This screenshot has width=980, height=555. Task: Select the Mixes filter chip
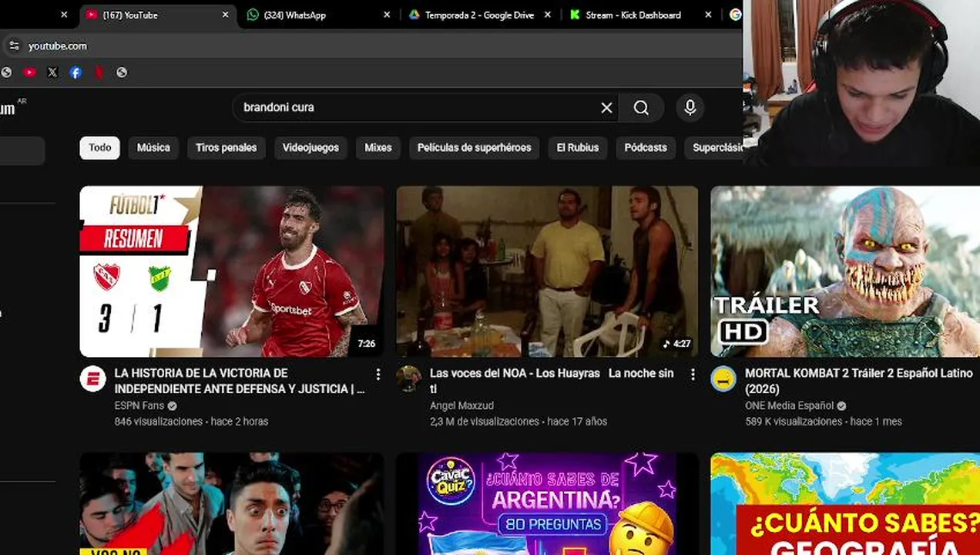click(378, 147)
